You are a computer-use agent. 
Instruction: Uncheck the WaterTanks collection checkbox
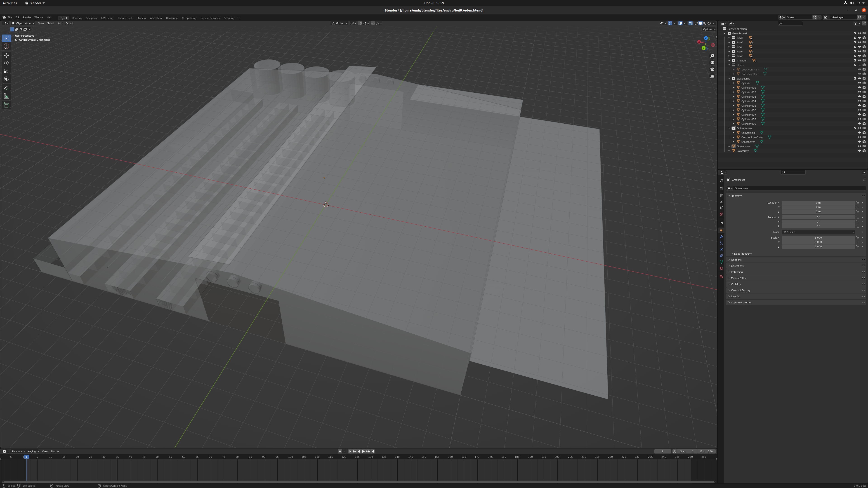[854, 78]
